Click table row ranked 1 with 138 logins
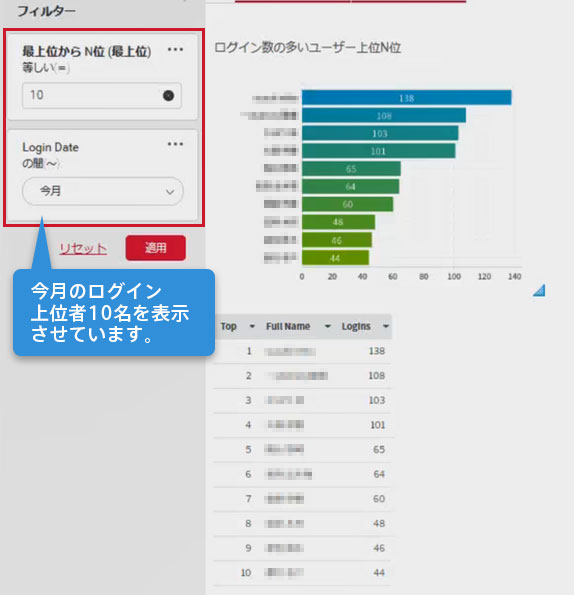574x595 pixels. coord(302,351)
